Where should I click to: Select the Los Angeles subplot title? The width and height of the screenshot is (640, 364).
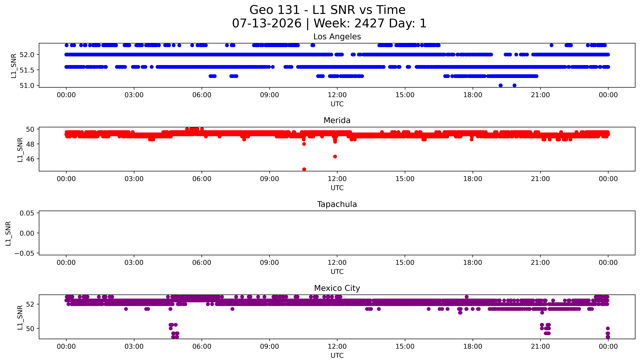coord(337,36)
